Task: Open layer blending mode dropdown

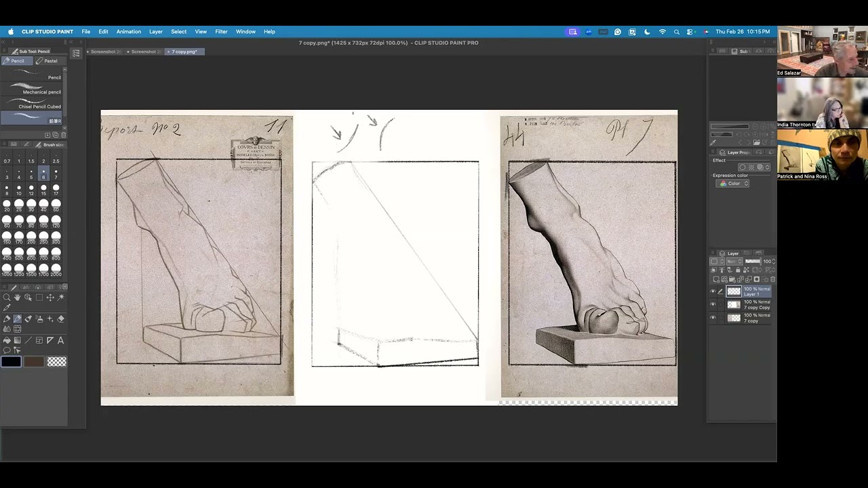Action: click(734, 261)
